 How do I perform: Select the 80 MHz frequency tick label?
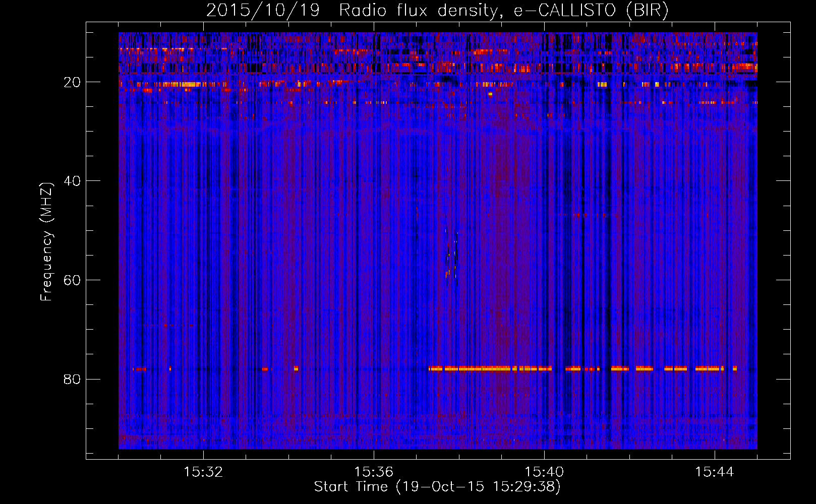coord(73,379)
